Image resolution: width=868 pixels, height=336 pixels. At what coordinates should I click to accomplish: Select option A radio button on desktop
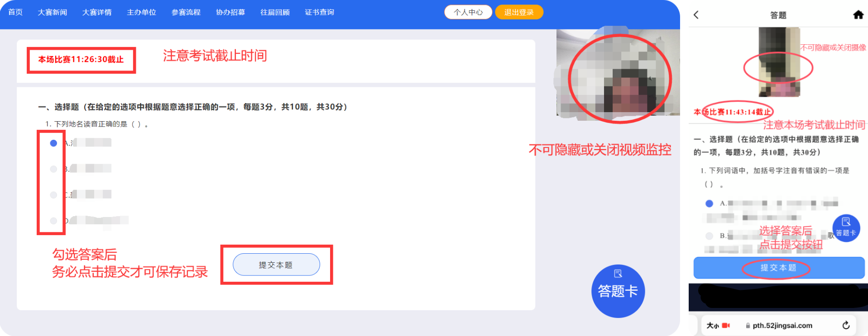pyautogui.click(x=53, y=143)
